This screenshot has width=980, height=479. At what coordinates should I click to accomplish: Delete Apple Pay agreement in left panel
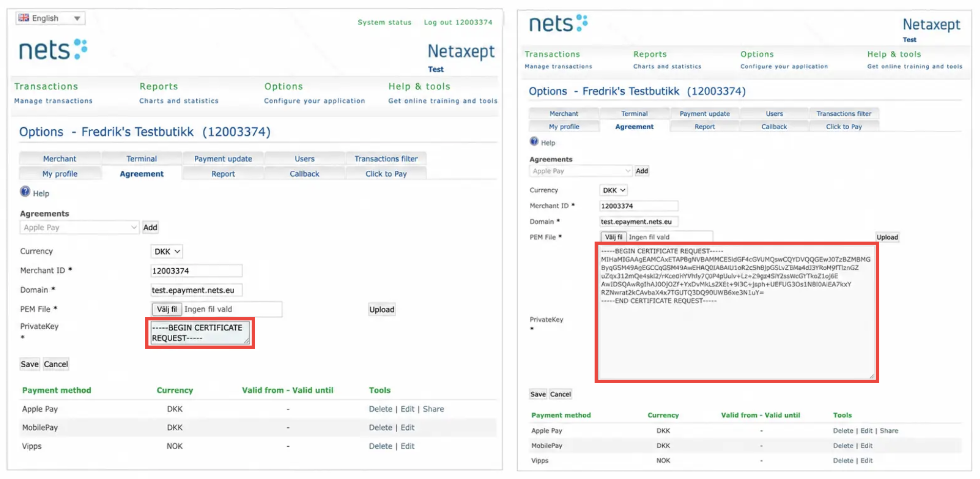pyautogui.click(x=380, y=409)
